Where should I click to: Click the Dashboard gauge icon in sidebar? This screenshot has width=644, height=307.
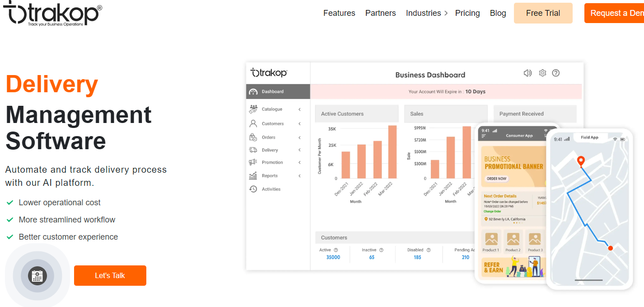tap(253, 92)
